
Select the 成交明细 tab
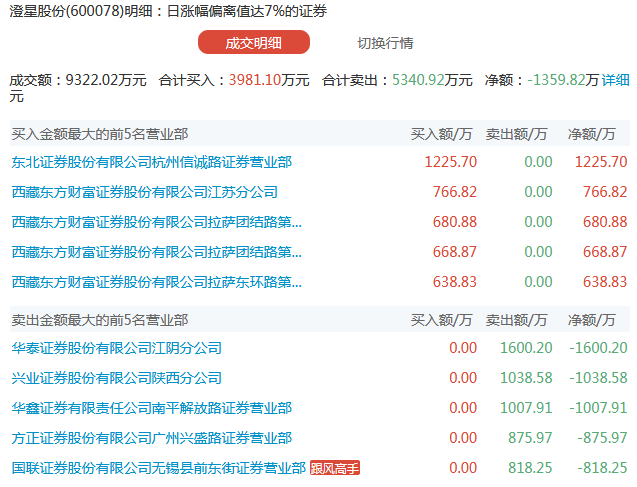[253, 43]
